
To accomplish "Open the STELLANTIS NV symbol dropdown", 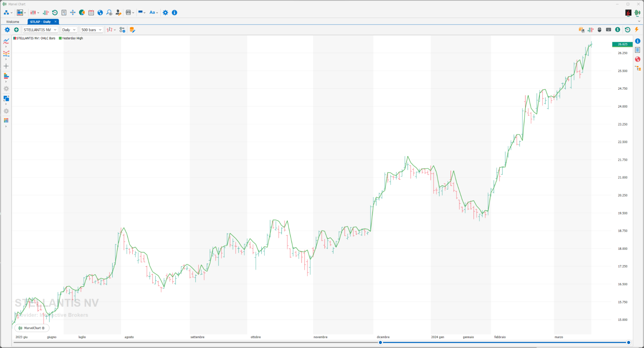I will coord(40,30).
